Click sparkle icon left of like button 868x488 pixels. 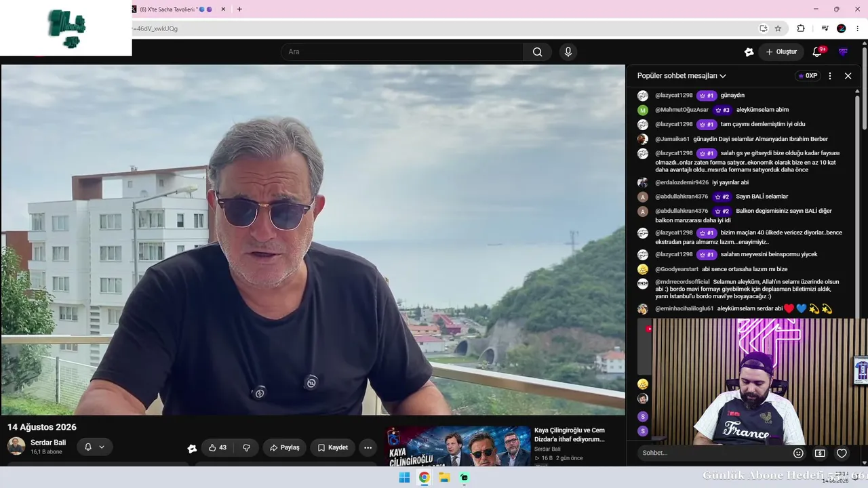point(192,448)
